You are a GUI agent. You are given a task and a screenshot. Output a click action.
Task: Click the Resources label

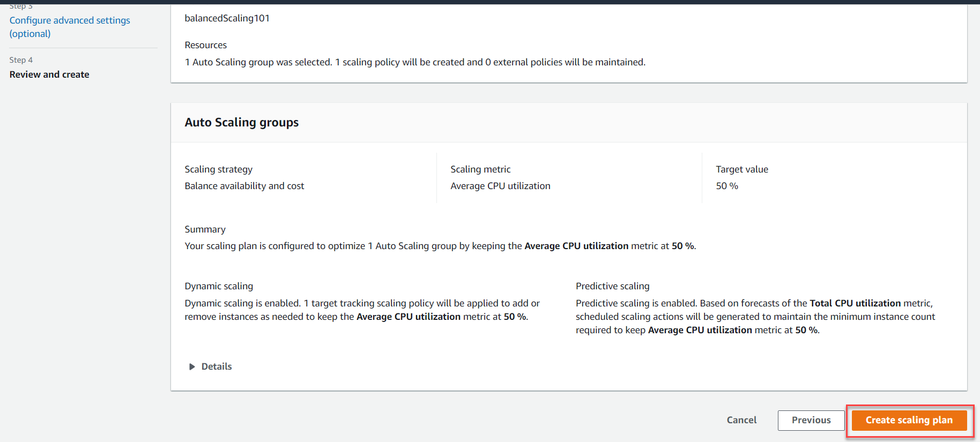206,45
